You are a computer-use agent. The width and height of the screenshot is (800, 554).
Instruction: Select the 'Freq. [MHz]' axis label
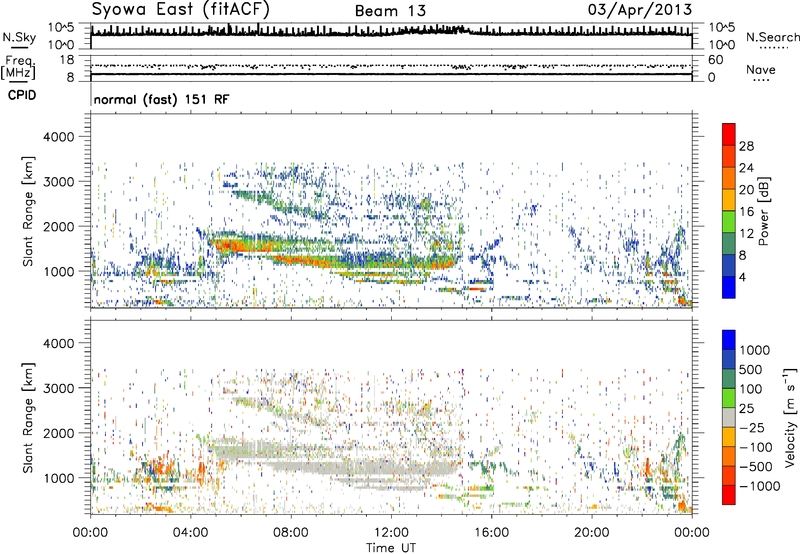pyautogui.click(x=18, y=68)
